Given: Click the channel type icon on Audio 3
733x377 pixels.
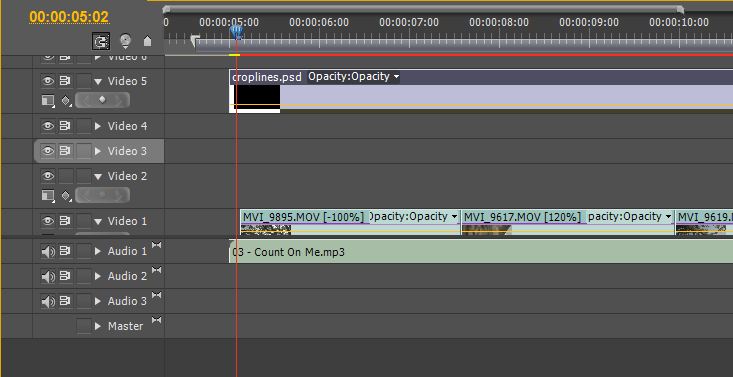Looking at the screenshot, I should tap(156, 295).
